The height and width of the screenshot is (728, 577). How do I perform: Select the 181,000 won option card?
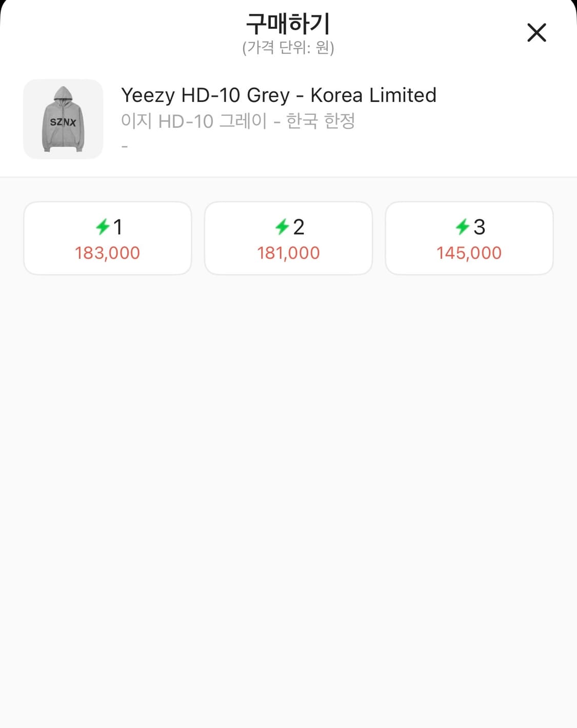coord(288,238)
